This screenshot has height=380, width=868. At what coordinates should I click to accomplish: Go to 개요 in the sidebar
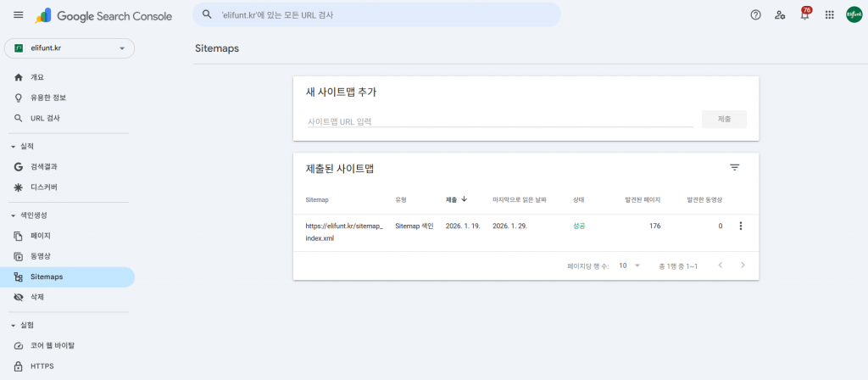click(x=36, y=77)
